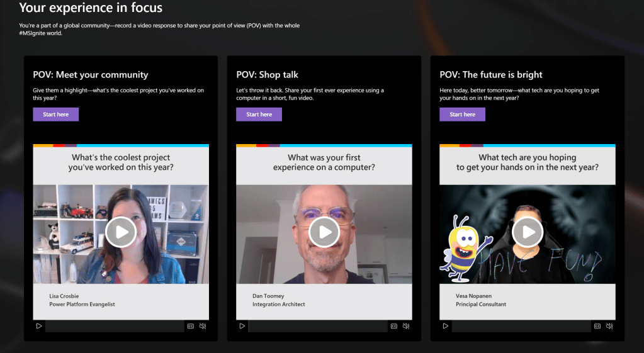Click the 'POV: The future is bright' heading

point(491,75)
